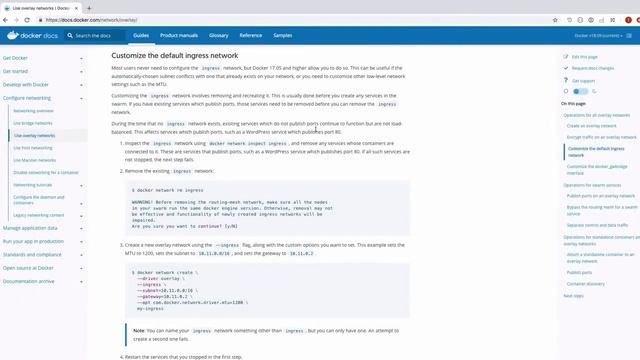The height and width of the screenshot is (360, 640).
Task: Jump to Operations for all overlay networks
Action: click(x=597, y=115)
